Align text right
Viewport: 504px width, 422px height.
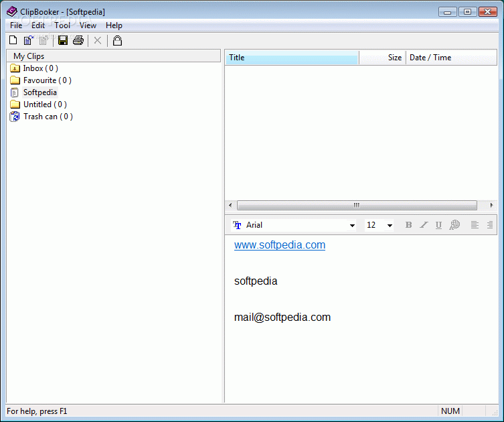489,225
